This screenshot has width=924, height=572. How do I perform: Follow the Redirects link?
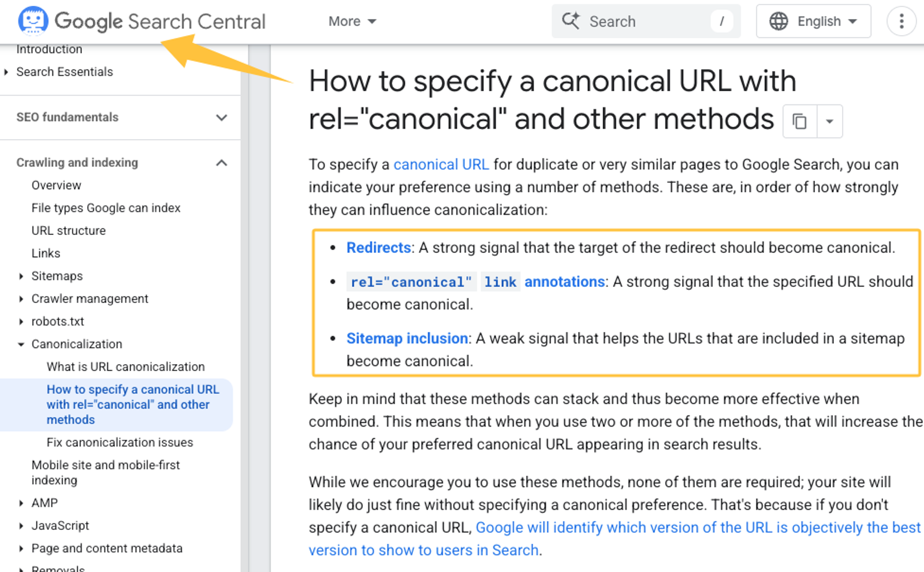pyautogui.click(x=378, y=248)
